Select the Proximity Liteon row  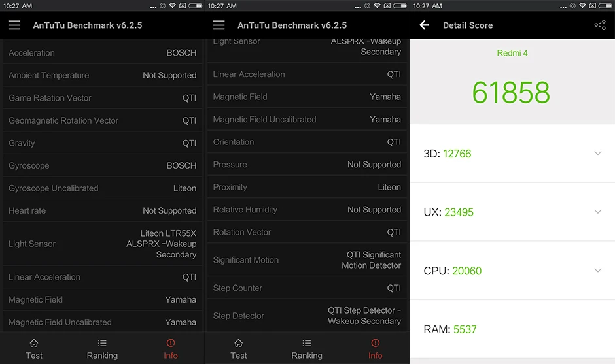307,187
